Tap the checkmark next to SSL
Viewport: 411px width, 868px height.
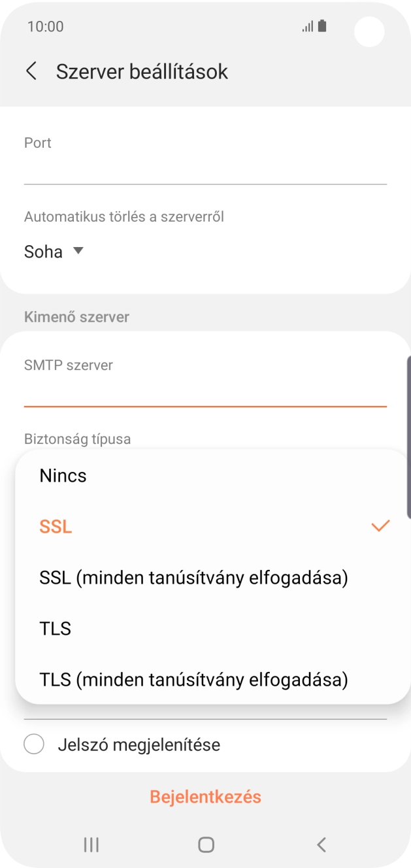380,525
